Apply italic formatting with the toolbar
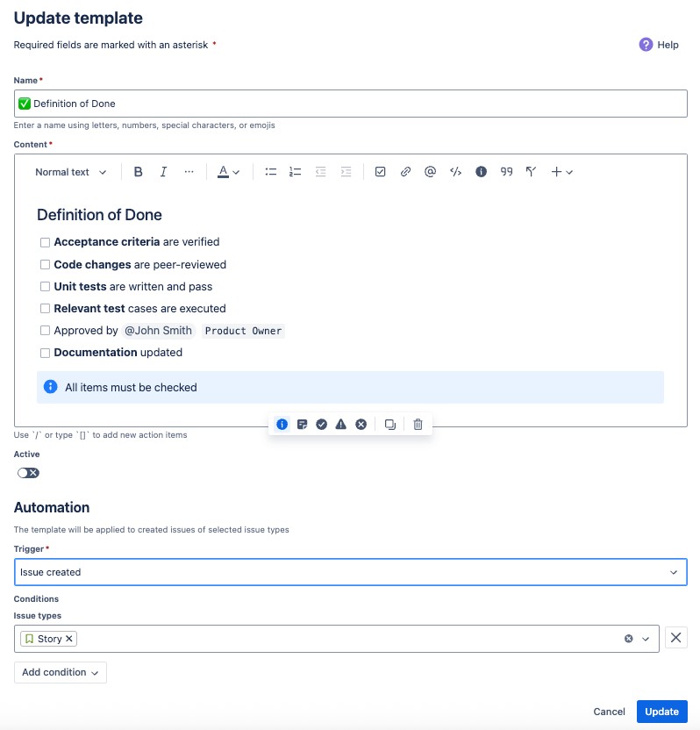The image size is (700, 730). [x=163, y=172]
